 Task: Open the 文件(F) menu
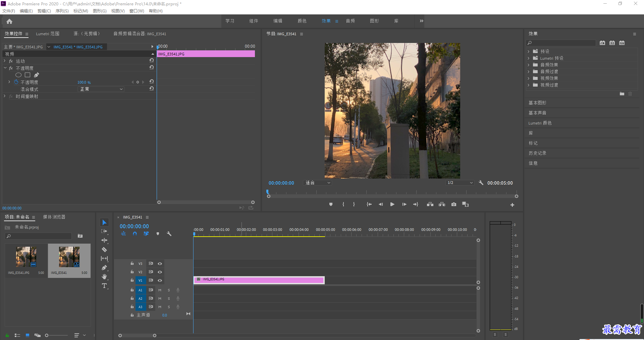(9, 11)
